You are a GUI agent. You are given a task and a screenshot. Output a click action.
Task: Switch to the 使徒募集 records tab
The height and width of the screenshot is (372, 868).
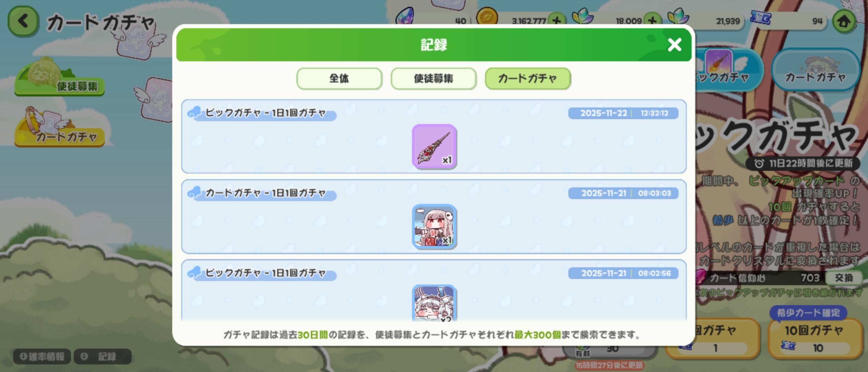[x=434, y=79]
